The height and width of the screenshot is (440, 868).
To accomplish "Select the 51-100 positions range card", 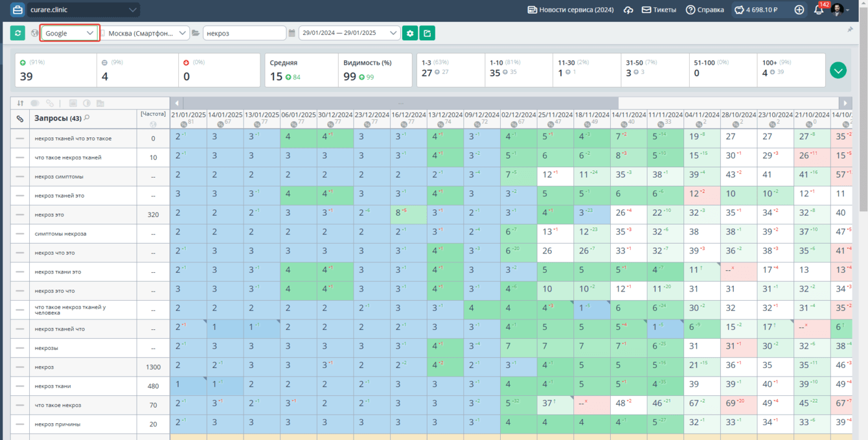I will (723, 70).
